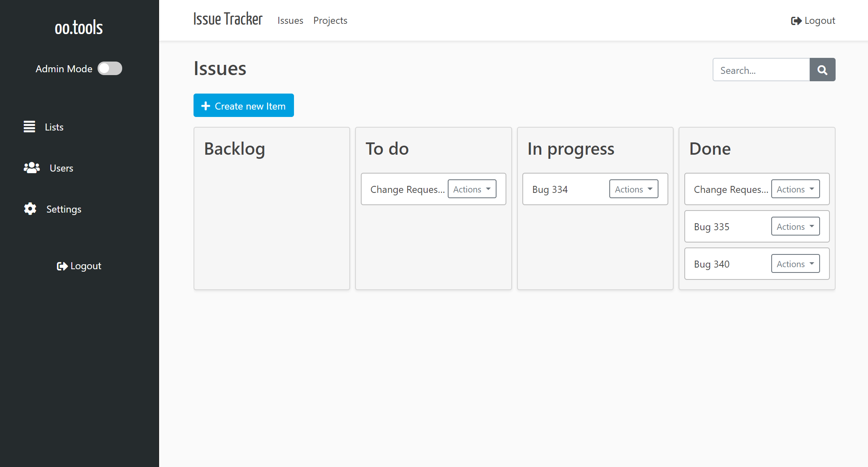Open Actions for Done Change Request
Image resolution: width=868 pixels, height=467 pixels.
[x=795, y=189]
